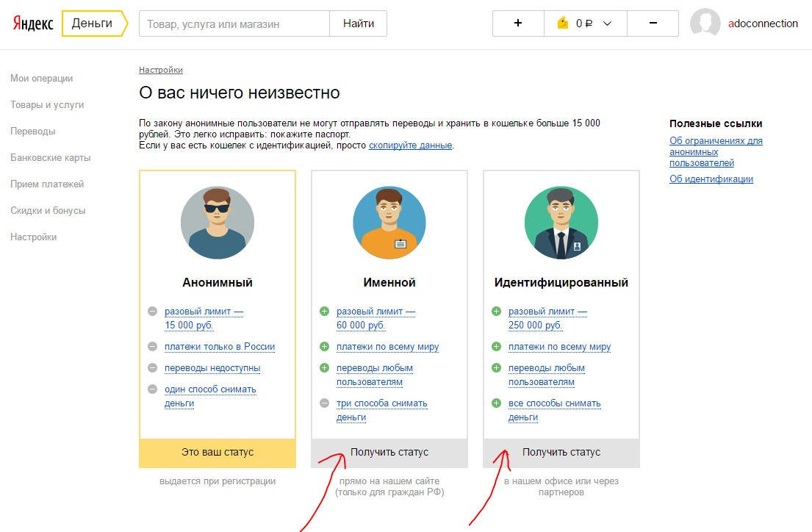
Task: Click the minus icon beside переводы недоступны
Action: [152, 368]
